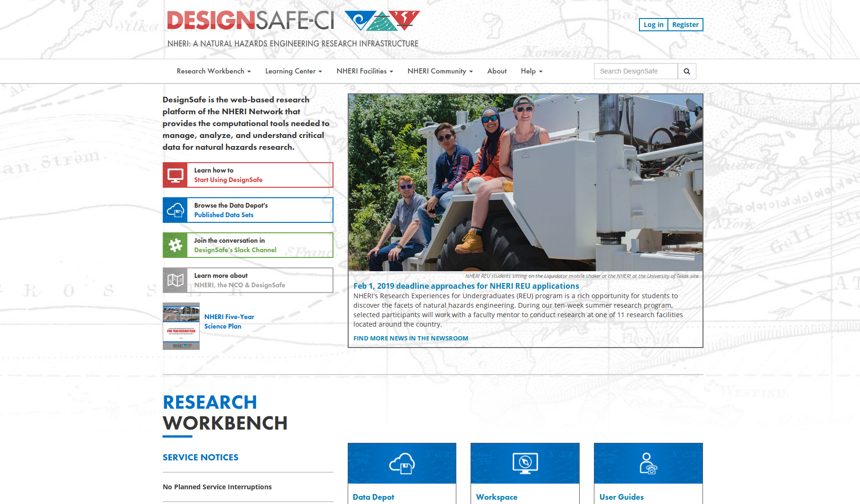Open the NHERI Five-Year Science Plan thumbnail
This screenshot has width=860, height=504.
point(181,326)
